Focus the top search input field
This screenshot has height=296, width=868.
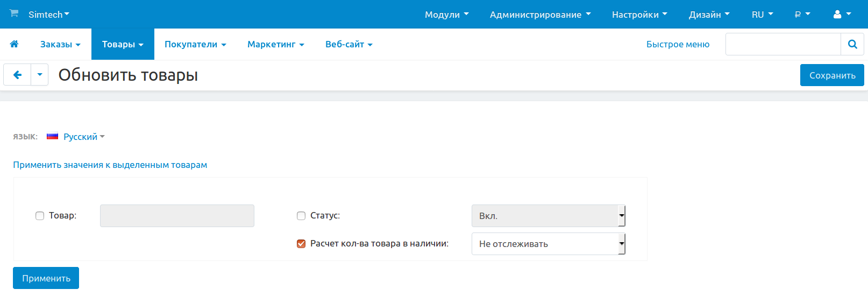coord(782,44)
